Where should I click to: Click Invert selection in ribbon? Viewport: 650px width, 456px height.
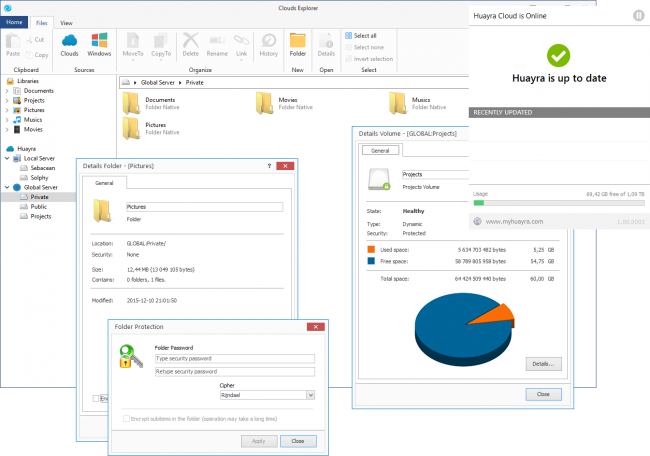point(369,59)
